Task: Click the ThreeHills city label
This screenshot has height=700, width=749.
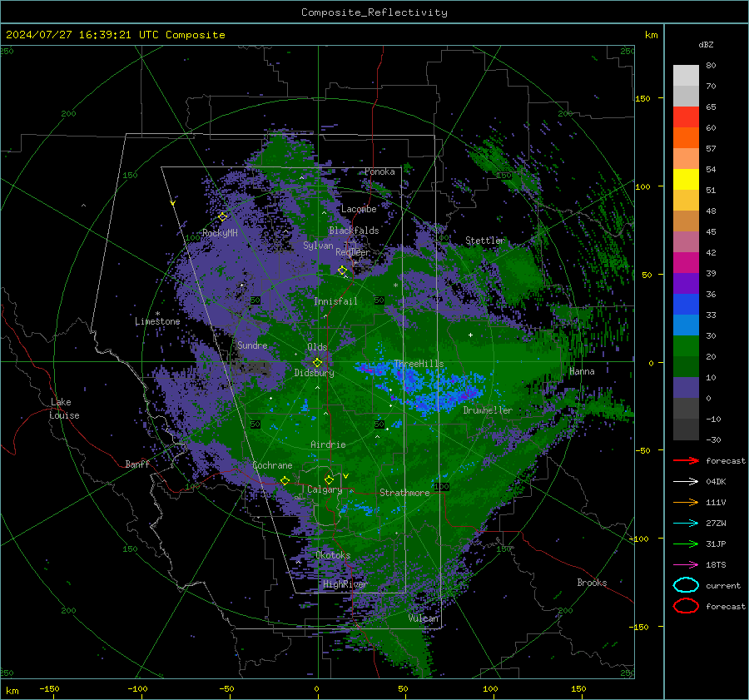Action: tap(419, 364)
